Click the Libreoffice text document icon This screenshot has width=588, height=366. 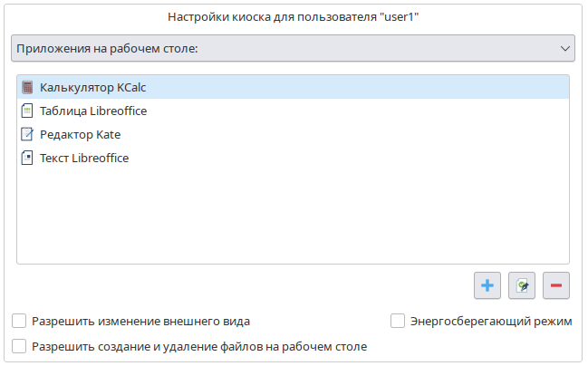27,158
